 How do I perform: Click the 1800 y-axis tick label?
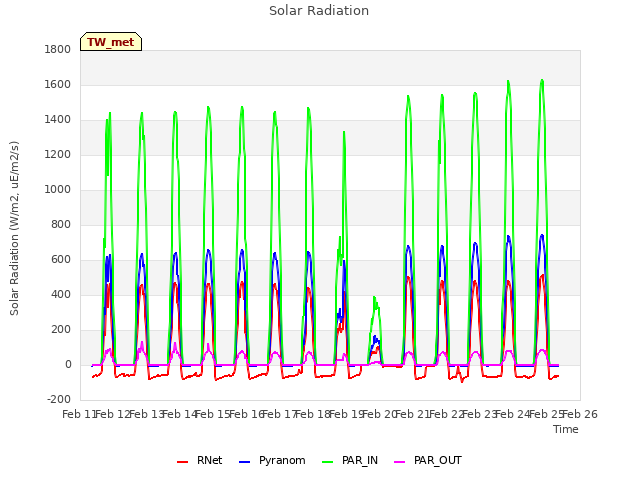[x=58, y=49]
